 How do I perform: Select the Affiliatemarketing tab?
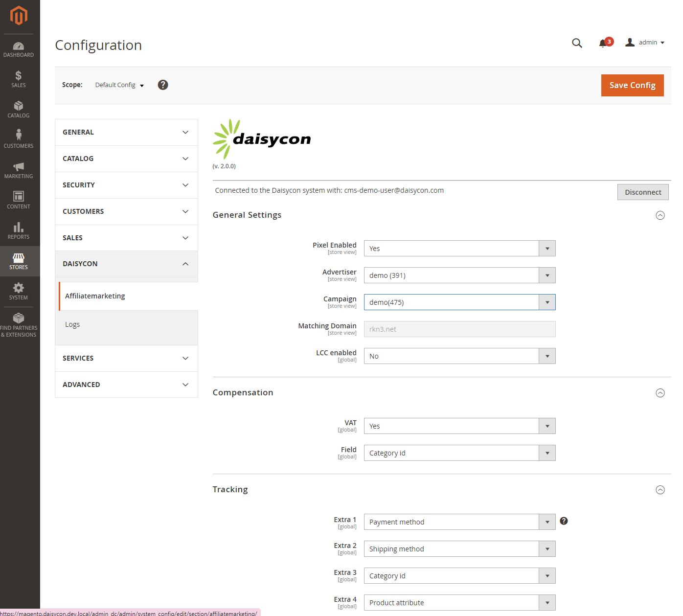point(128,296)
